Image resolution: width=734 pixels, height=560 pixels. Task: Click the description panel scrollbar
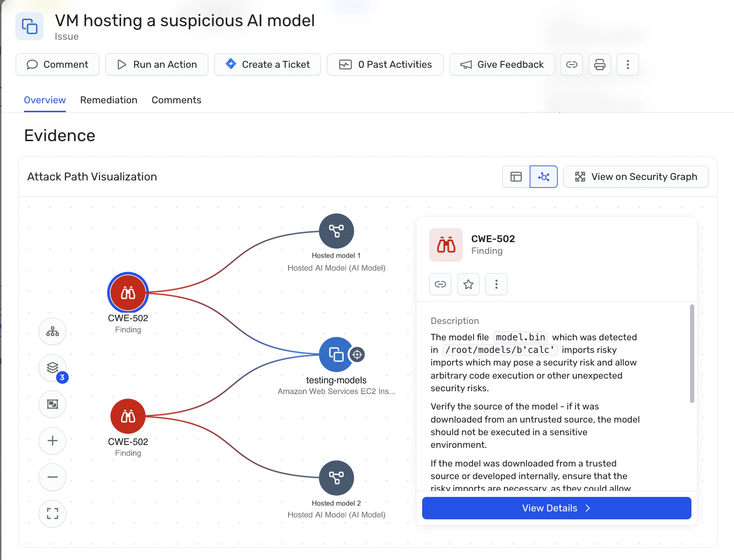click(x=692, y=353)
